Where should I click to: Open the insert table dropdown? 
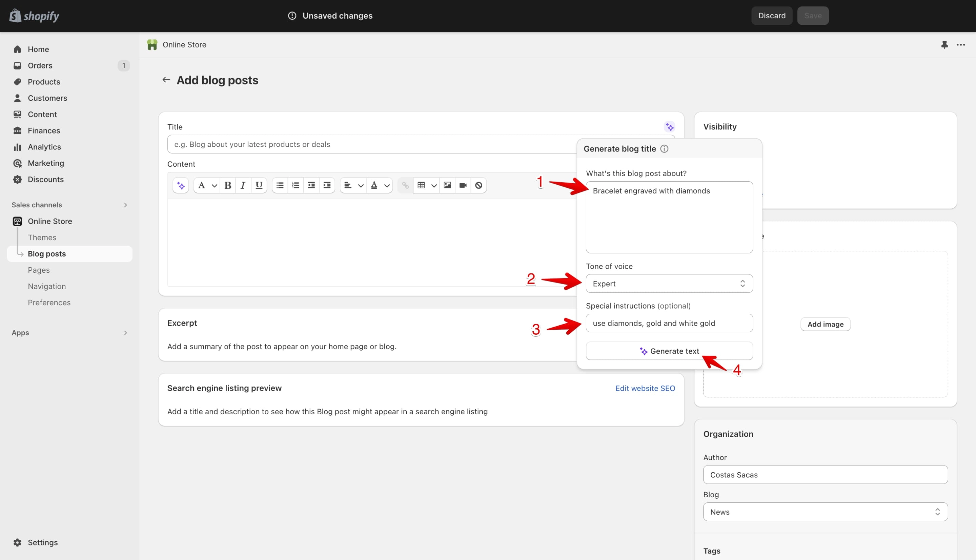pyautogui.click(x=427, y=185)
